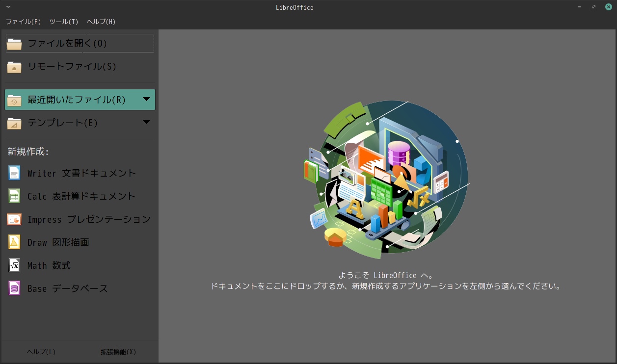
Task: Click the ようこそ LibreOffice へ。 welcome text
Action: coord(386,275)
